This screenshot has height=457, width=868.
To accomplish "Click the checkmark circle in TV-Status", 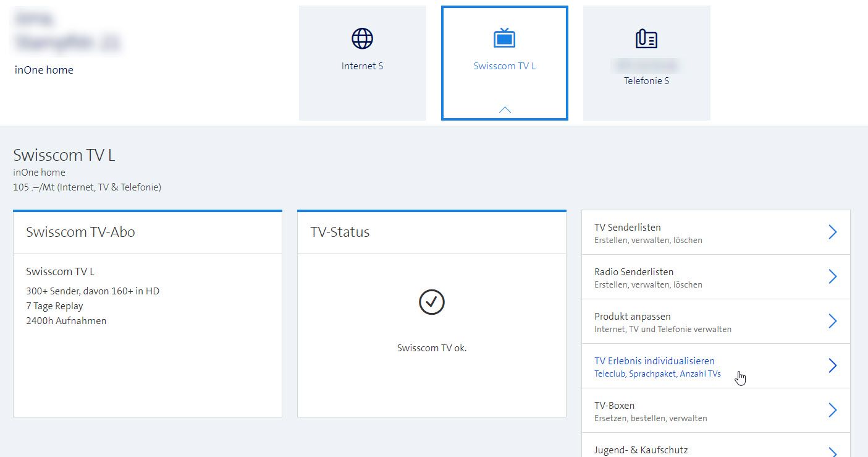I will [432, 302].
